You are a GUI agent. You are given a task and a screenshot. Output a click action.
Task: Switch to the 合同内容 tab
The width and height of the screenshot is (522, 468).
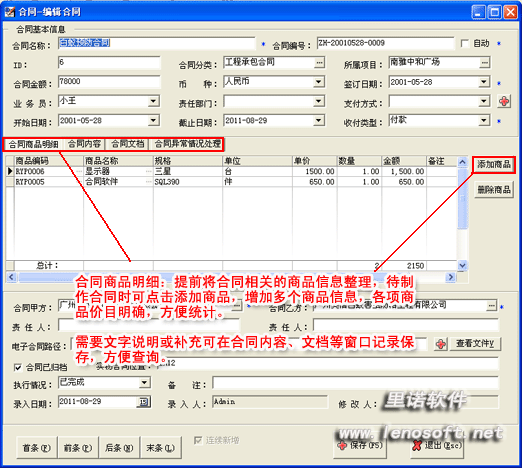click(x=84, y=144)
